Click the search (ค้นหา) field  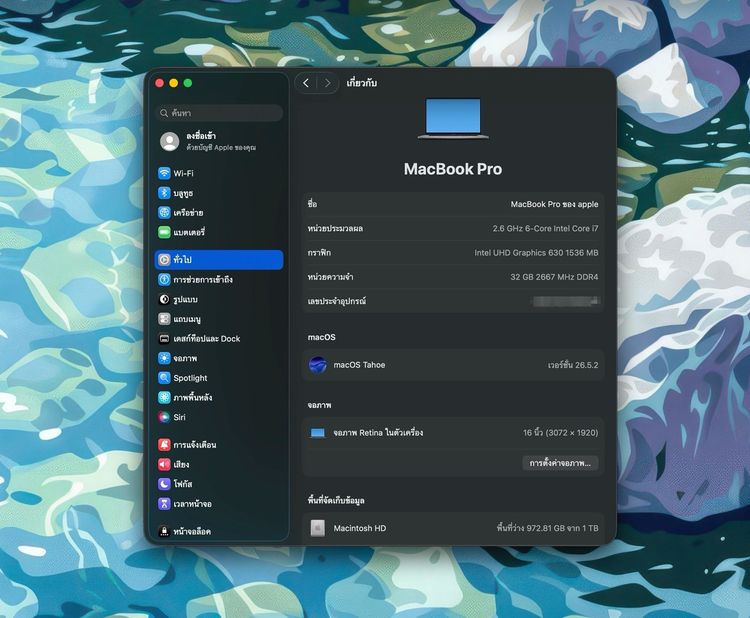[x=220, y=113]
